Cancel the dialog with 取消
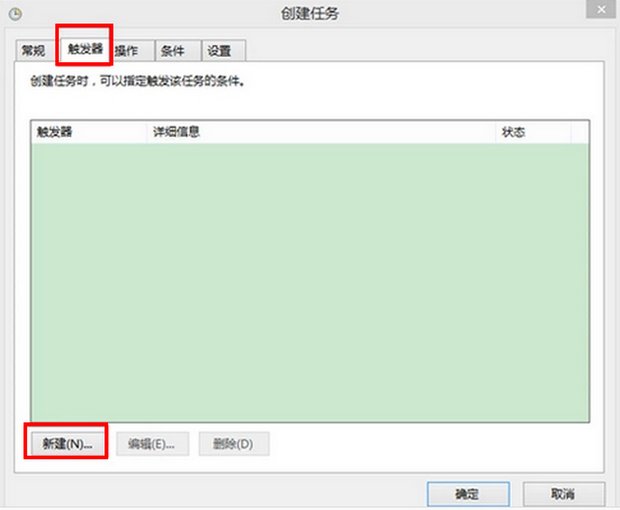Viewport: 620px width, 510px height. point(564,494)
